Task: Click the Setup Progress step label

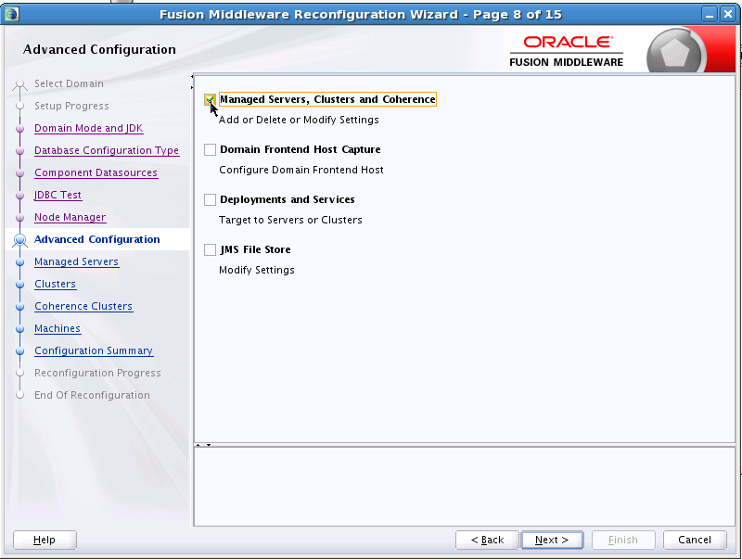Action: click(71, 106)
